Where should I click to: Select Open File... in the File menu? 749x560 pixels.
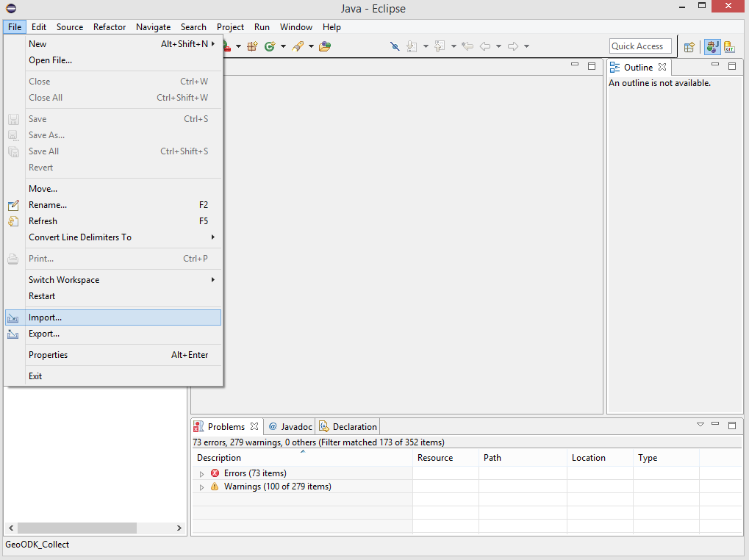tap(113, 60)
